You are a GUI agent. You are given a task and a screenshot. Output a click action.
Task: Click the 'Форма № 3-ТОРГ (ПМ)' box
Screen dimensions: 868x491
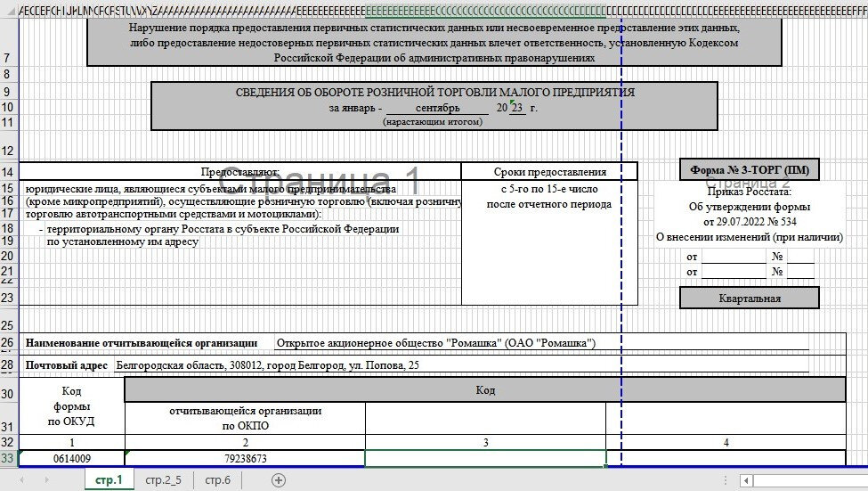tap(750, 170)
